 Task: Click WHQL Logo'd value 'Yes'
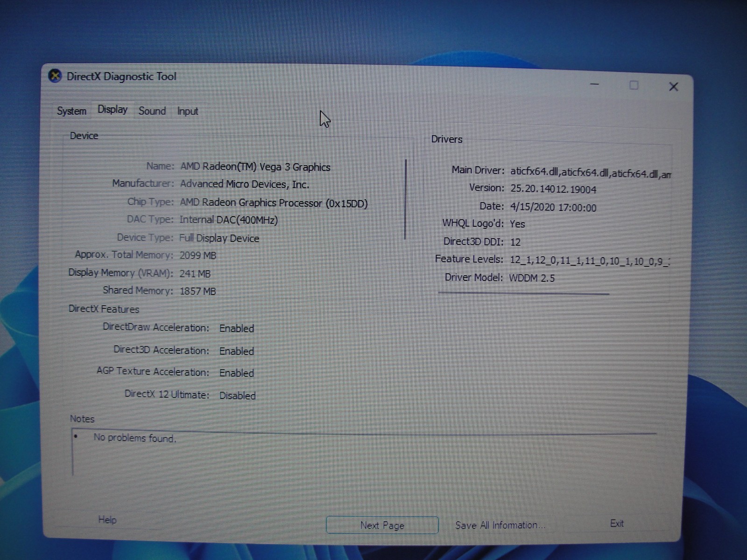(517, 224)
